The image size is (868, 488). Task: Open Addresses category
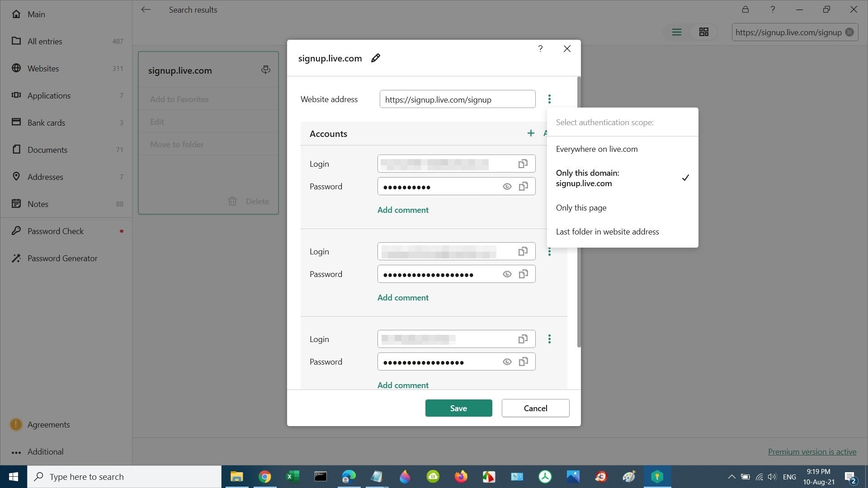tap(66, 177)
